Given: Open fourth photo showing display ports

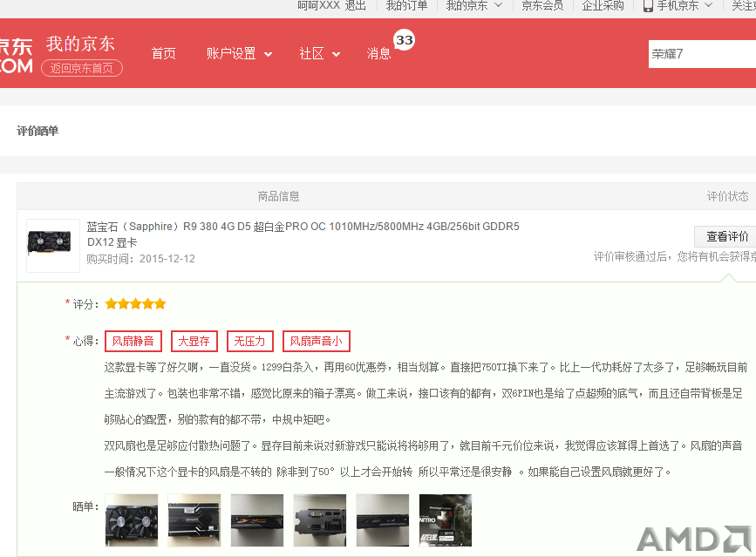Looking at the screenshot, I should pos(320,520).
